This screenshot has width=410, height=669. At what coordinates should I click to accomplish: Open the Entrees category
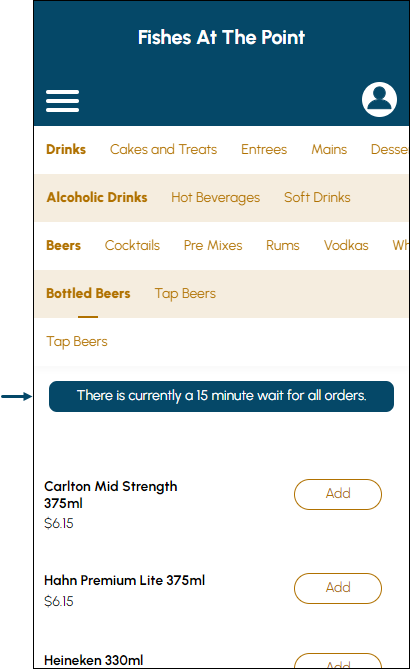click(x=264, y=149)
